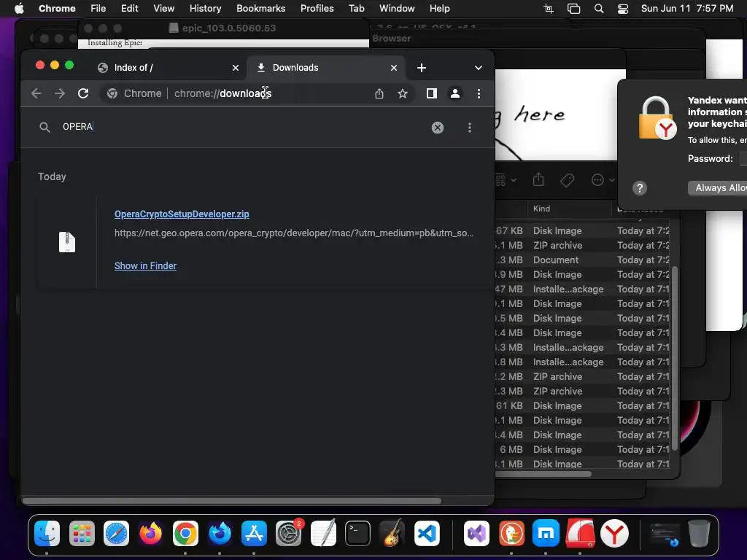Viewport: 747px width, 560px height.
Task: Click Installe...ackage row with 47 MB
Action: pyautogui.click(x=582, y=289)
